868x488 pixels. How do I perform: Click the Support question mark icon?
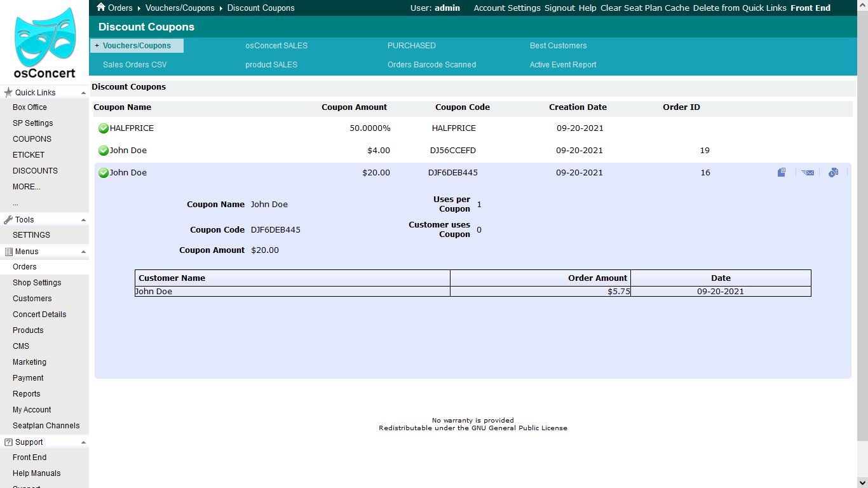(x=8, y=442)
